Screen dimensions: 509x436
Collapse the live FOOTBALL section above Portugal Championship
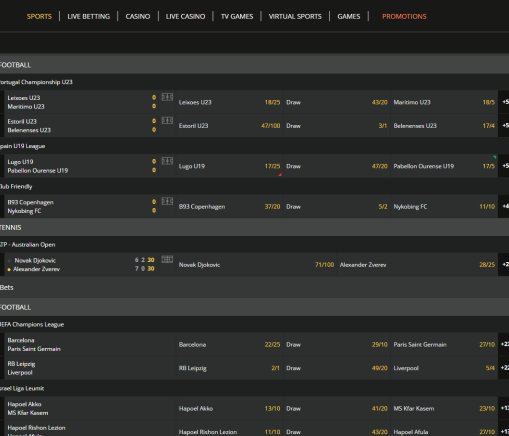coord(254,65)
